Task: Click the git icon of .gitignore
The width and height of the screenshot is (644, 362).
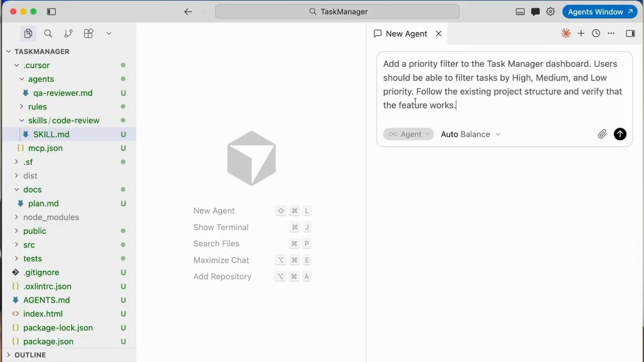Action: (16, 273)
